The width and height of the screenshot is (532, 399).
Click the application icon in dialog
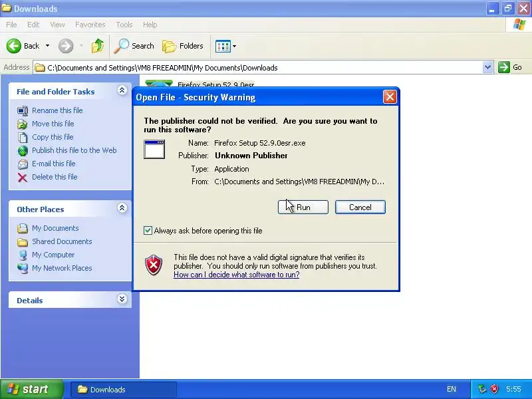click(x=154, y=149)
